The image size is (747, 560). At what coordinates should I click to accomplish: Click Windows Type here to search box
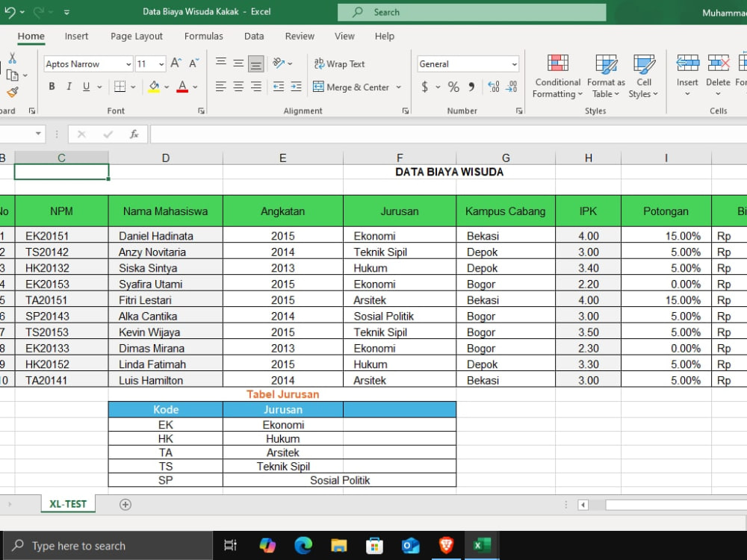point(108,546)
